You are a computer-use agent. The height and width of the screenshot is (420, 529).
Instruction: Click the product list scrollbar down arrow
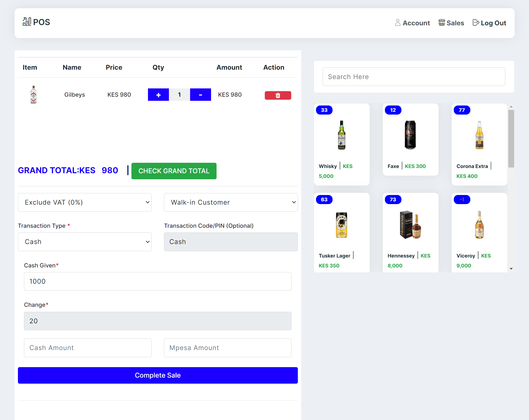[x=511, y=269]
